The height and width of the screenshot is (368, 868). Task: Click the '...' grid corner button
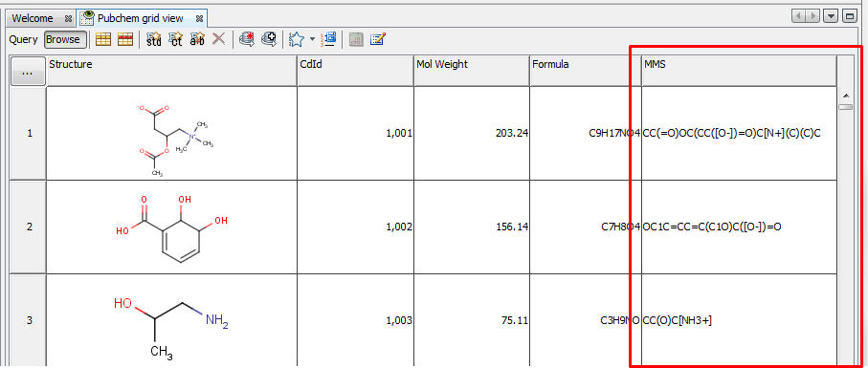(29, 72)
